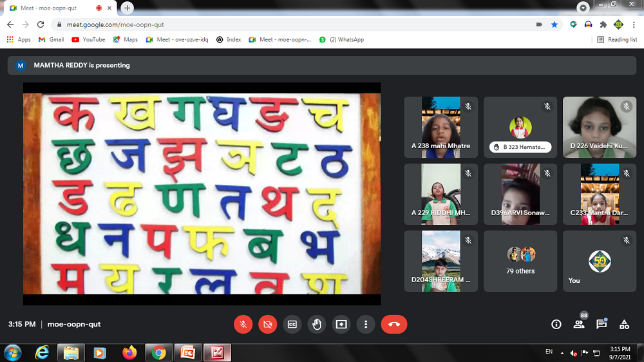
Task: Toggle closed captions
Action: (x=292, y=325)
